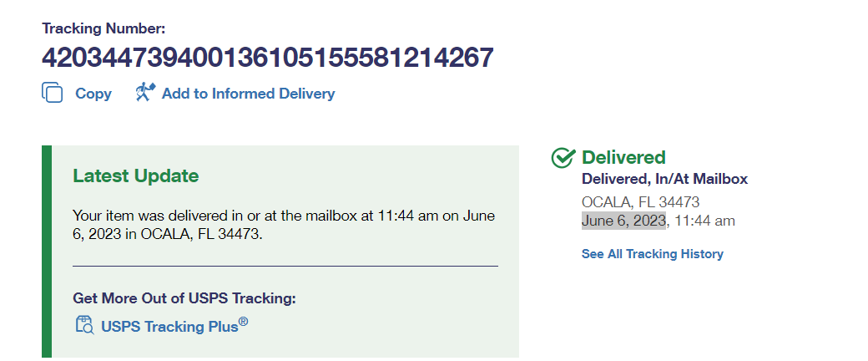Click the Tracking Number label
The height and width of the screenshot is (361, 868).
tap(103, 28)
